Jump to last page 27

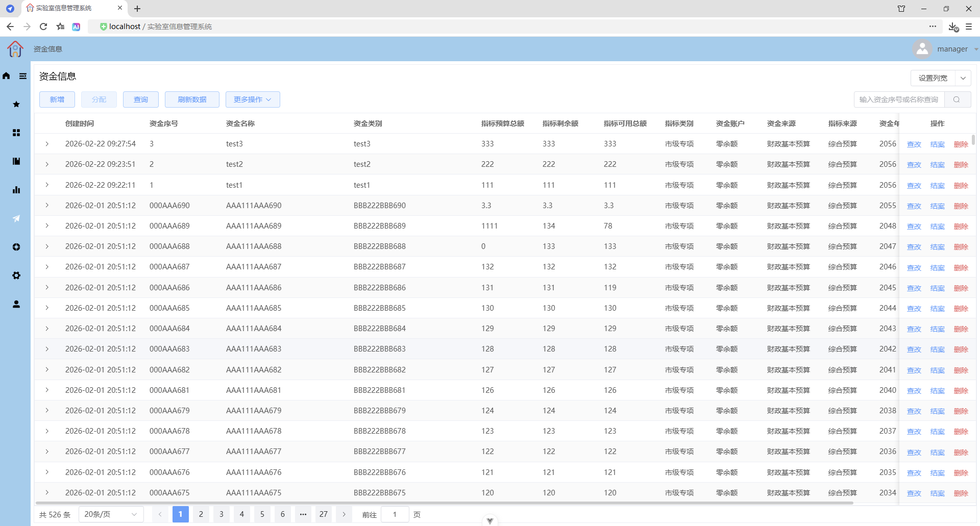coord(324,514)
